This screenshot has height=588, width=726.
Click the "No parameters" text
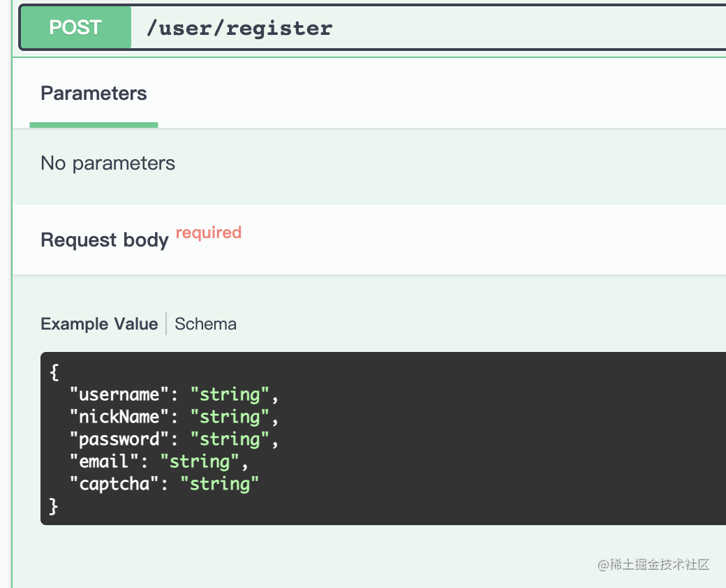[x=108, y=163]
